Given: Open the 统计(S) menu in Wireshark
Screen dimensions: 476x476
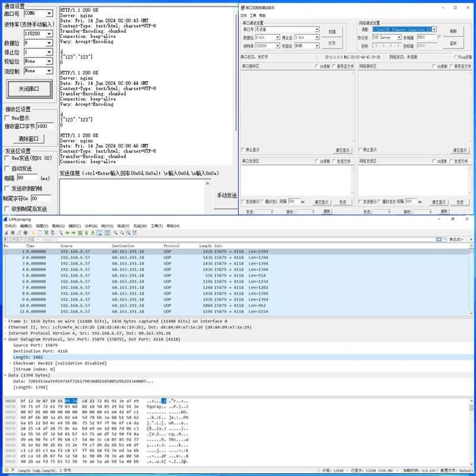Looking at the screenshot, I should [107, 226].
